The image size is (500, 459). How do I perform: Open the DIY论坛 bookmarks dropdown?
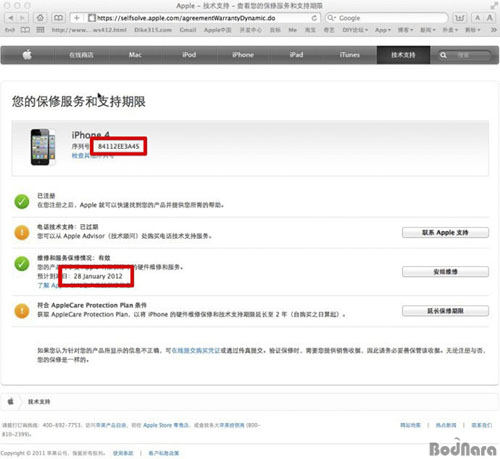(x=355, y=30)
